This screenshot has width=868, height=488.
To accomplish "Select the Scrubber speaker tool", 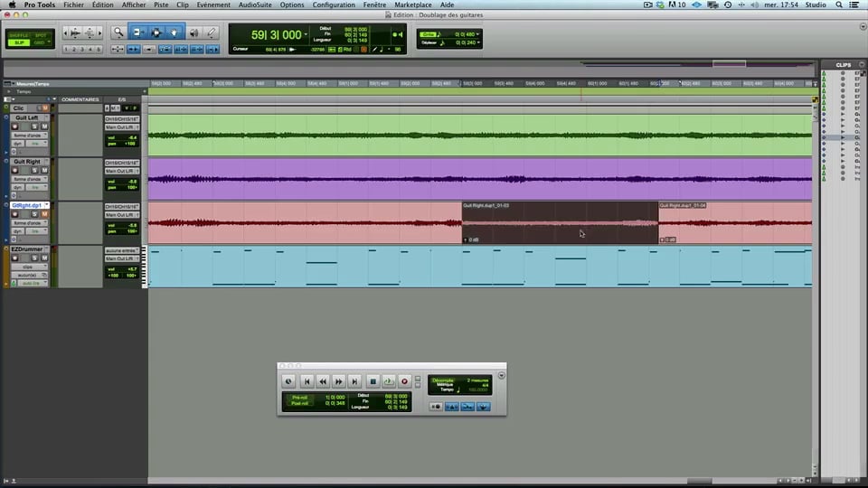I will pyautogui.click(x=193, y=33).
